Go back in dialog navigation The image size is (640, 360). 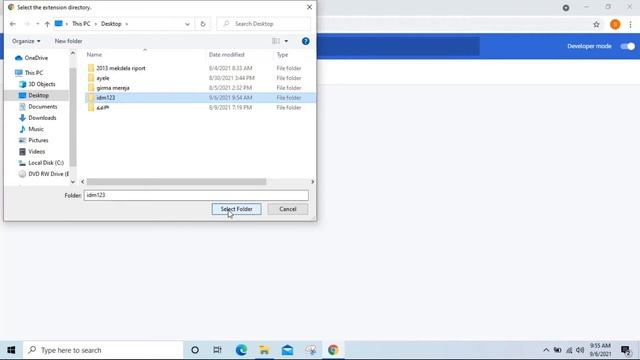pos(13,24)
